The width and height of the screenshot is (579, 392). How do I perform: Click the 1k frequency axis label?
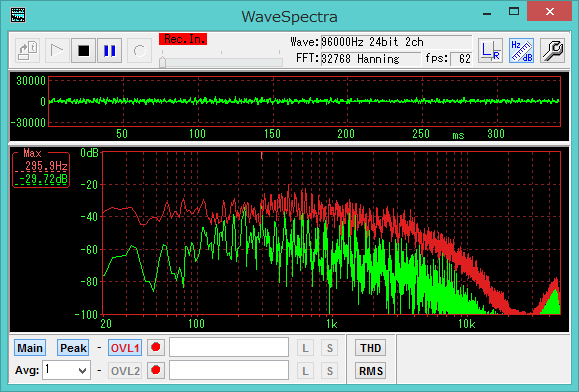coord(332,324)
